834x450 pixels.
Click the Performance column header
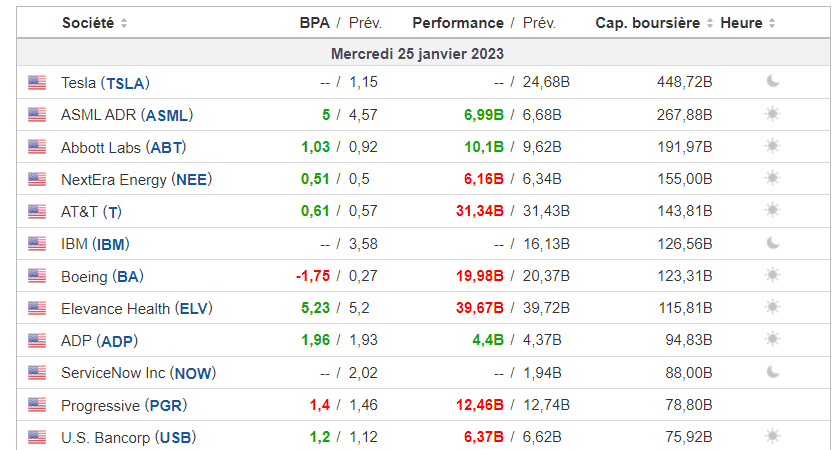point(458,23)
